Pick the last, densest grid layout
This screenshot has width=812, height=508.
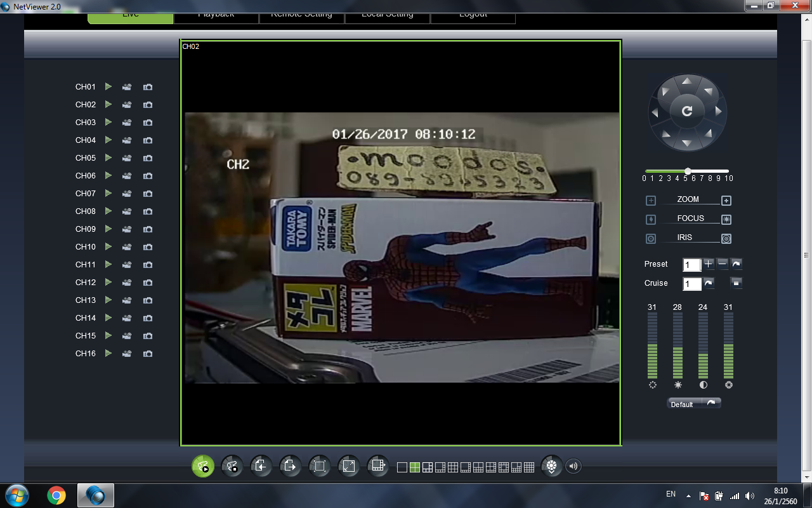529,468
